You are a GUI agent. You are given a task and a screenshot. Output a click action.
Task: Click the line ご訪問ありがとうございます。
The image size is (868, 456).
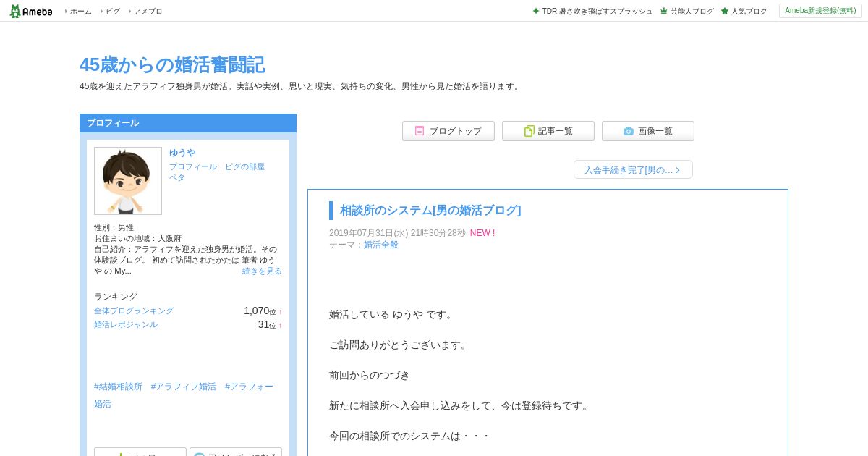(x=400, y=345)
